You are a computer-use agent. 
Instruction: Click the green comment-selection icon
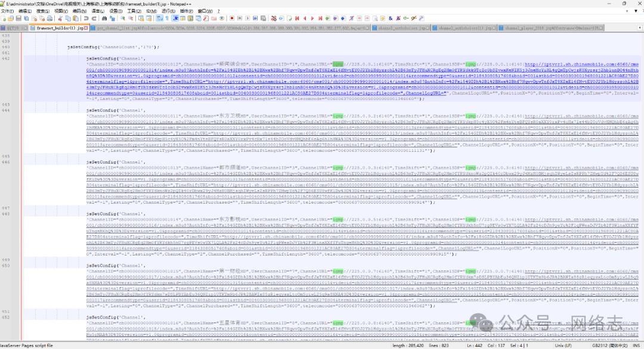pos(406,18)
